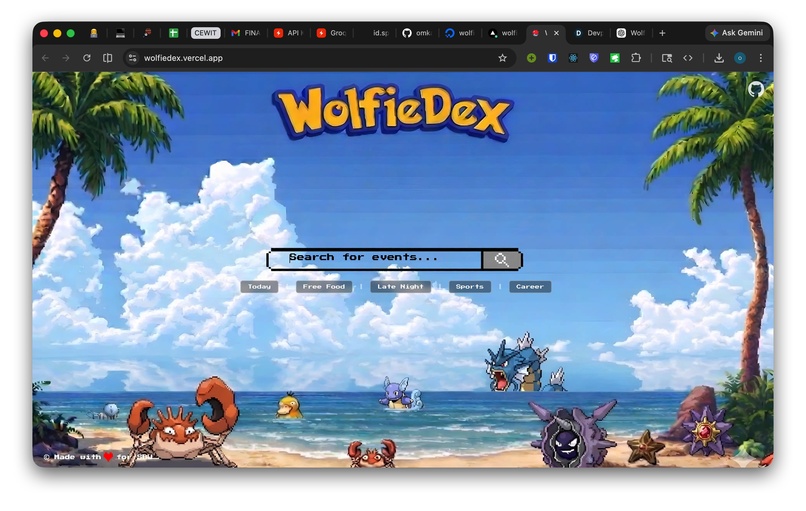The image size is (806, 511).
Task: Switch to the Gmail FINA tab
Action: point(246,33)
